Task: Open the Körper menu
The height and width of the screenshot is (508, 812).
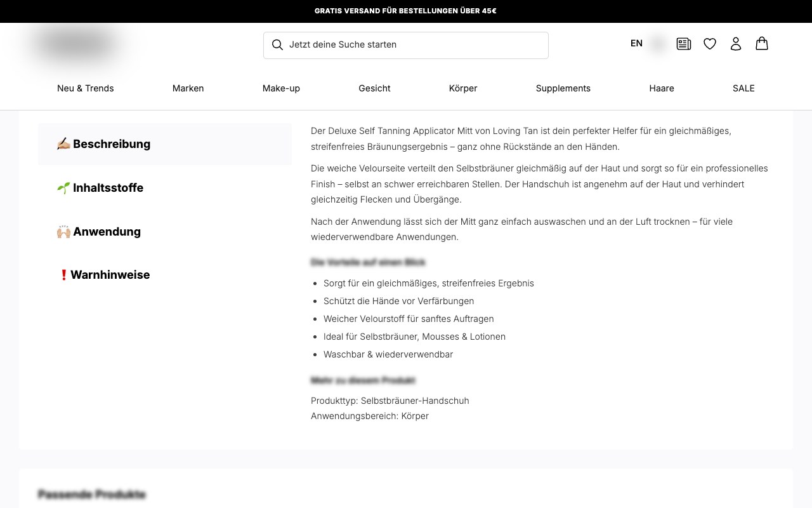Action: (463, 88)
